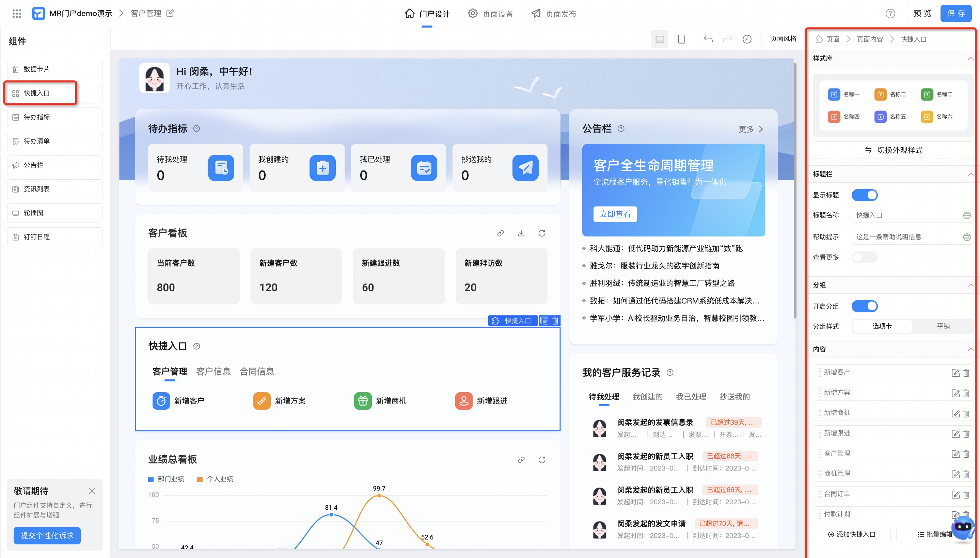Viewport: 980px width, 558px height.
Task: Click edit icon for 新增客户 entry
Action: 955,373
